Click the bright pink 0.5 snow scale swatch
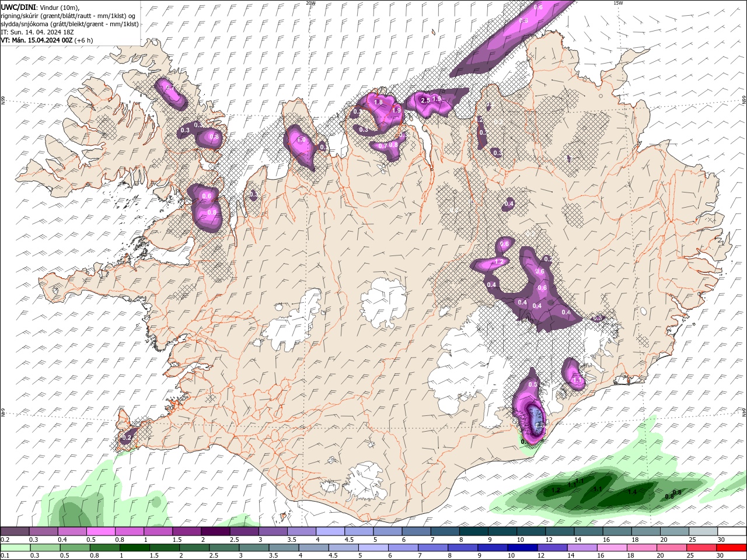747x560 pixels. [101, 531]
